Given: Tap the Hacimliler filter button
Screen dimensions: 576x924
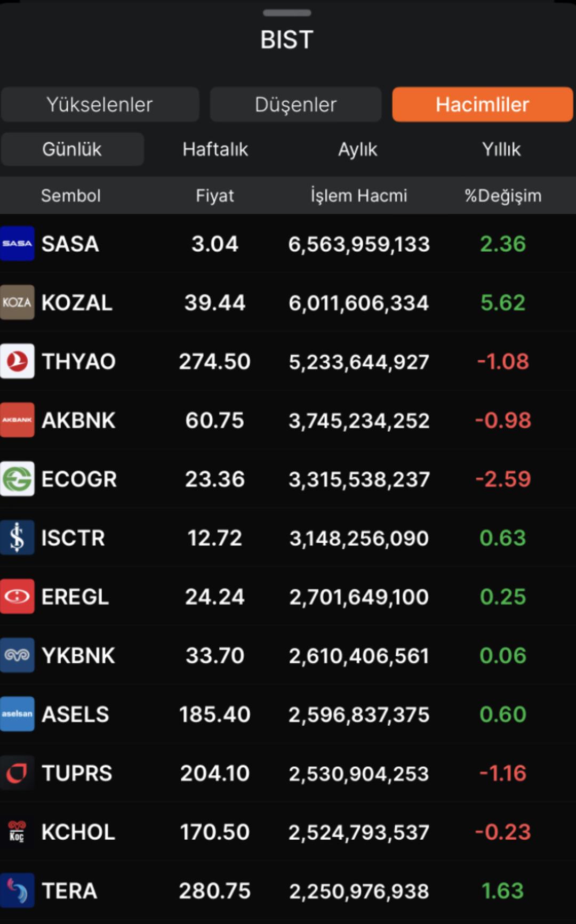Looking at the screenshot, I should [x=482, y=105].
